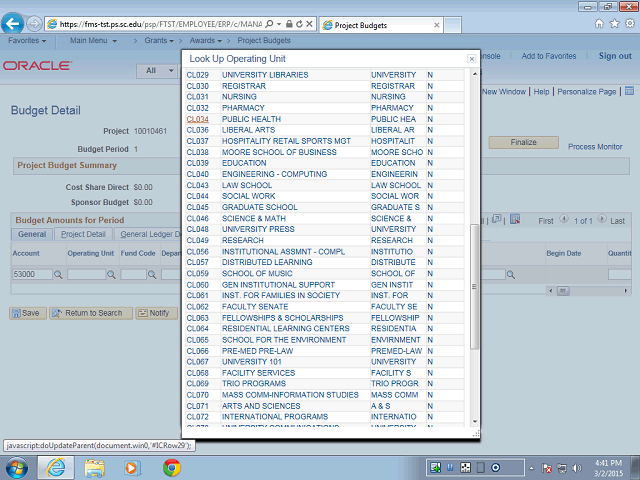640x480 pixels.
Task: Click lookup magnifier next to Operating Unit field
Action: click(111, 275)
